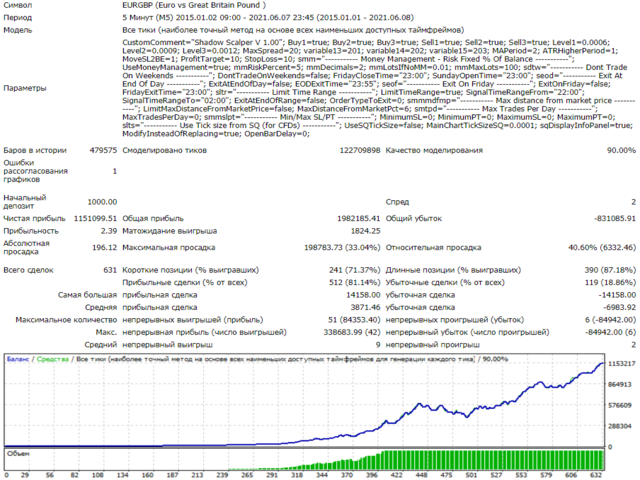Select the gross loss value "-831085.91"

pos(615,218)
